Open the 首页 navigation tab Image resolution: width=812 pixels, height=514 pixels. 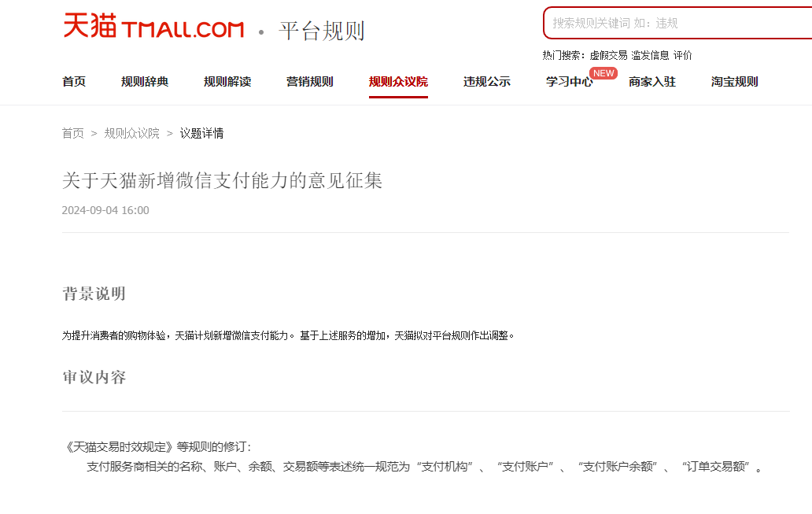pyautogui.click(x=74, y=82)
